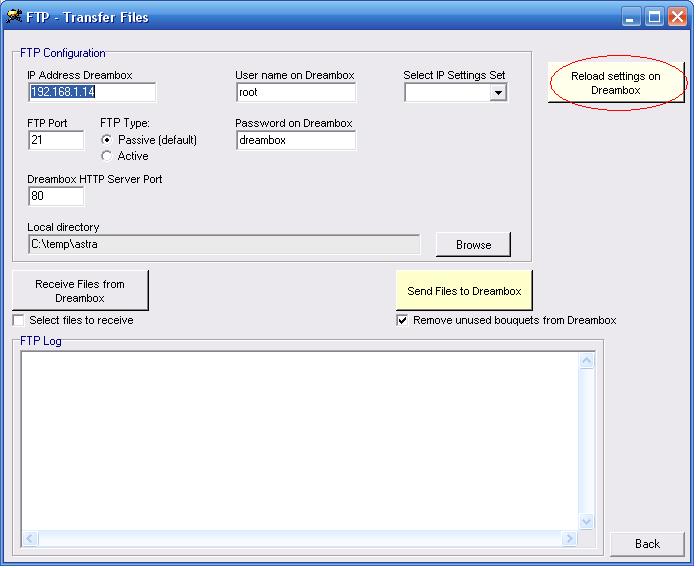Click Receive Files from Dreambox button
The width and height of the screenshot is (696, 568).
(x=80, y=291)
